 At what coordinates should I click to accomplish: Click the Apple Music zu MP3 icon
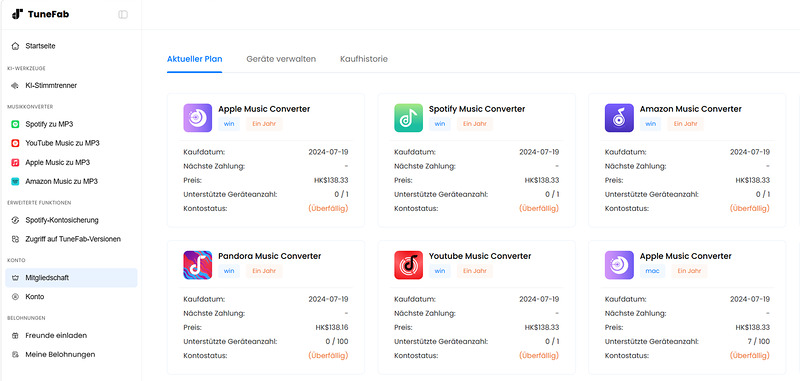pyautogui.click(x=15, y=162)
